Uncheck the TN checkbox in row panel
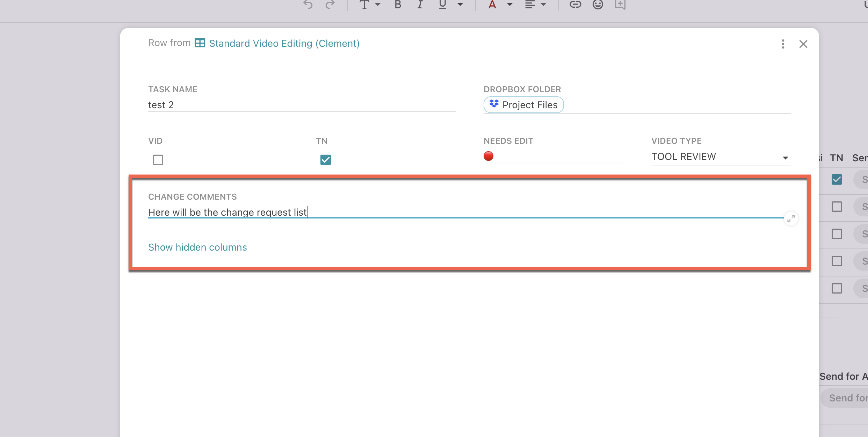The width and height of the screenshot is (868, 437). pyautogui.click(x=325, y=160)
